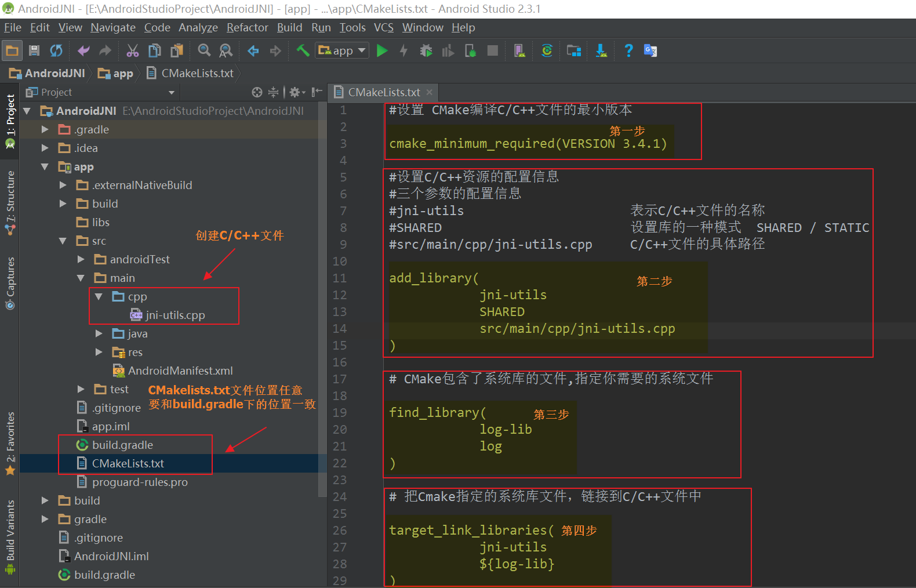Image resolution: width=916 pixels, height=588 pixels.
Task: Click the AndroidJNI breadcrumb
Action: click(48, 73)
